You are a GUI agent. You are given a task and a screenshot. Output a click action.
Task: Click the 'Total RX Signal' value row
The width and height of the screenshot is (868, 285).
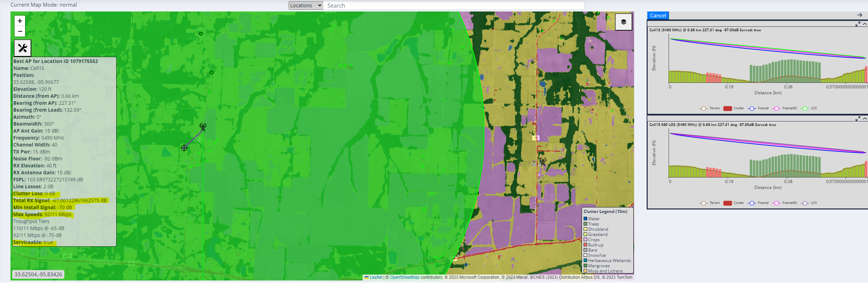click(x=60, y=200)
